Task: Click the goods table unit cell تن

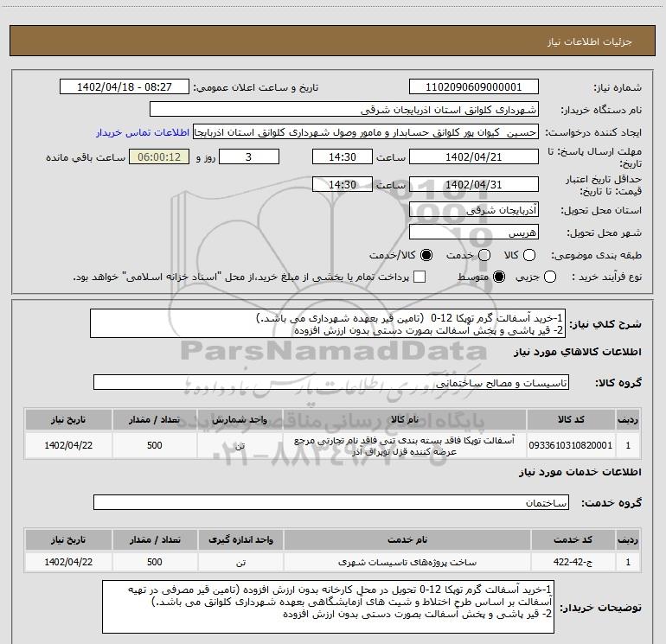Action: [x=240, y=445]
